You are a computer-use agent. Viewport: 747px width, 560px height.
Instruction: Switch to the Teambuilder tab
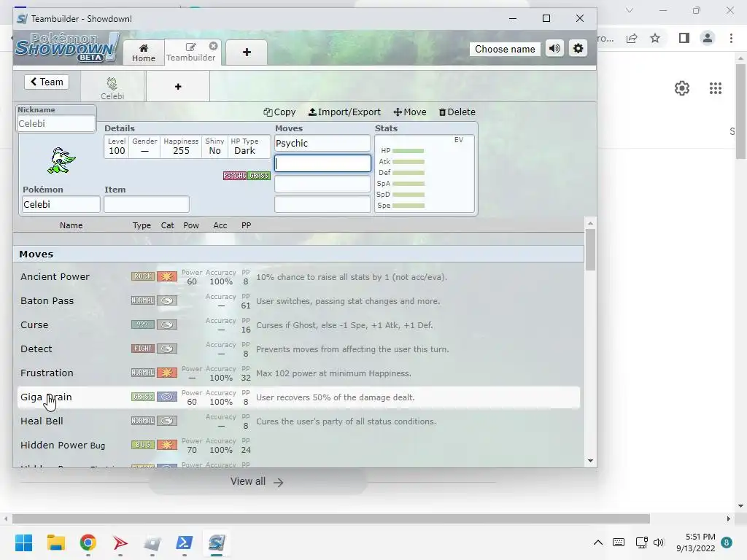[190, 52]
